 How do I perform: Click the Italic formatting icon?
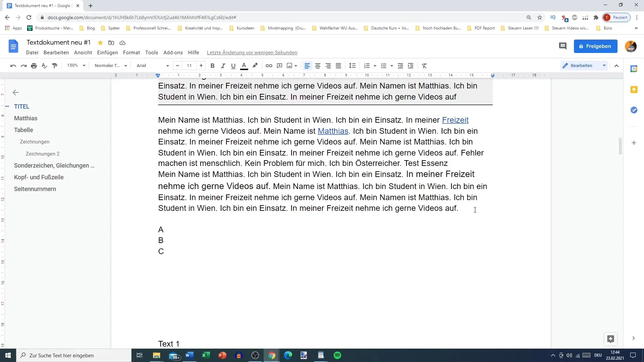[x=223, y=66]
